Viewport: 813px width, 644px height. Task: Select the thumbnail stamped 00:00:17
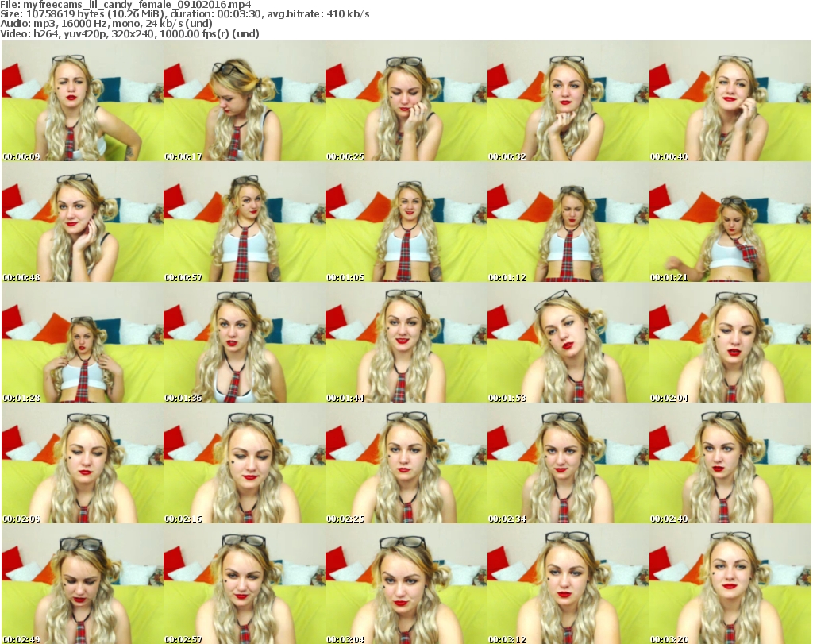245,101
